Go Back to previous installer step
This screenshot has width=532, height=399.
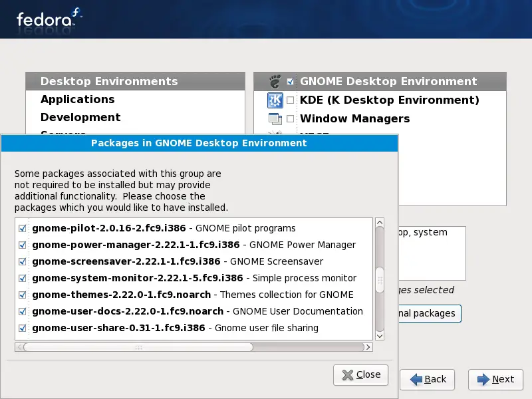point(428,379)
